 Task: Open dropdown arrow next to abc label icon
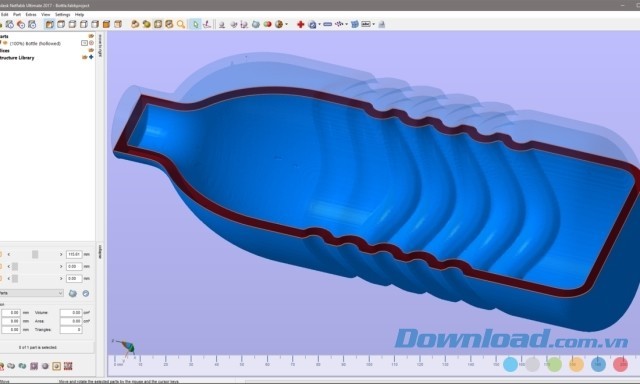click(373, 24)
